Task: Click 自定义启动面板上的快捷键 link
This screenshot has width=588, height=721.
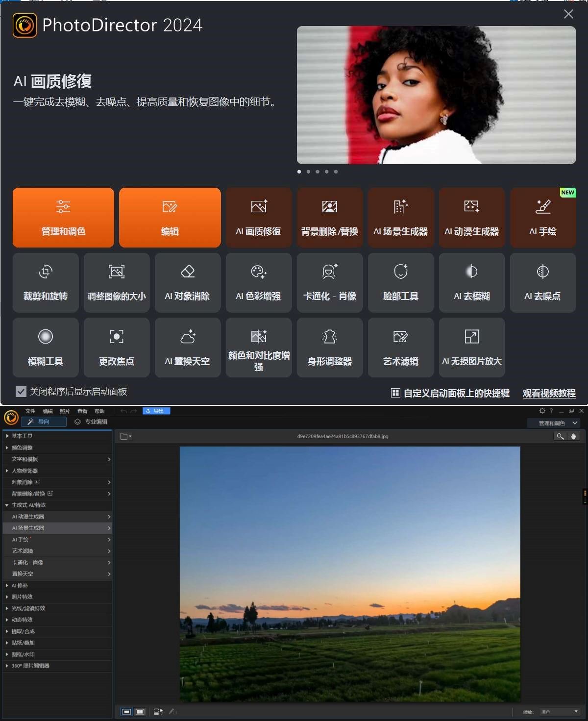Action: [450, 393]
